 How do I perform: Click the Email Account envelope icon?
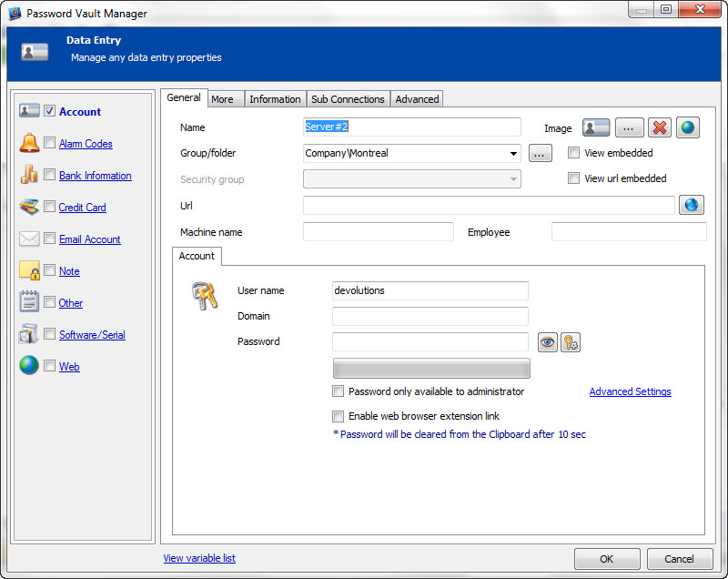point(29,239)
